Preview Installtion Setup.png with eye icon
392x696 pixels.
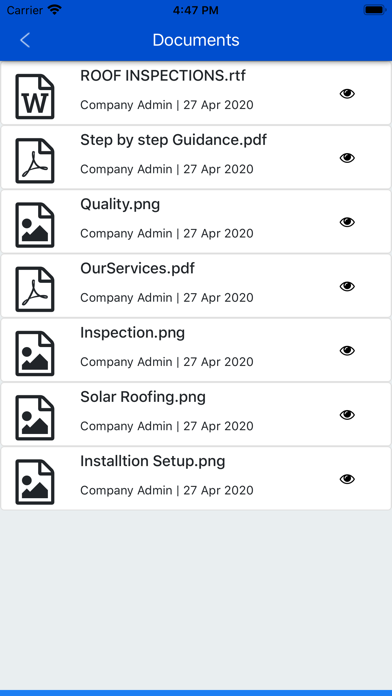pyautogui.click(x=347, y=479)
